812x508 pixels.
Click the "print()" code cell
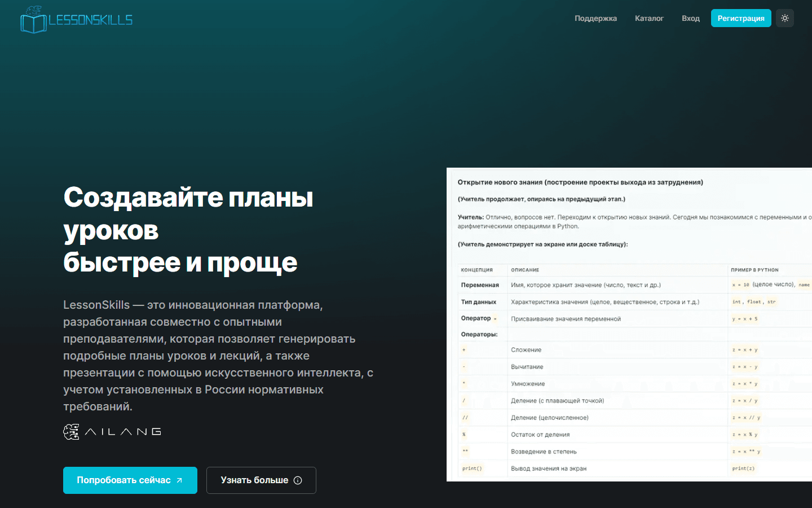pyautogui.click(x=472, y=468)
